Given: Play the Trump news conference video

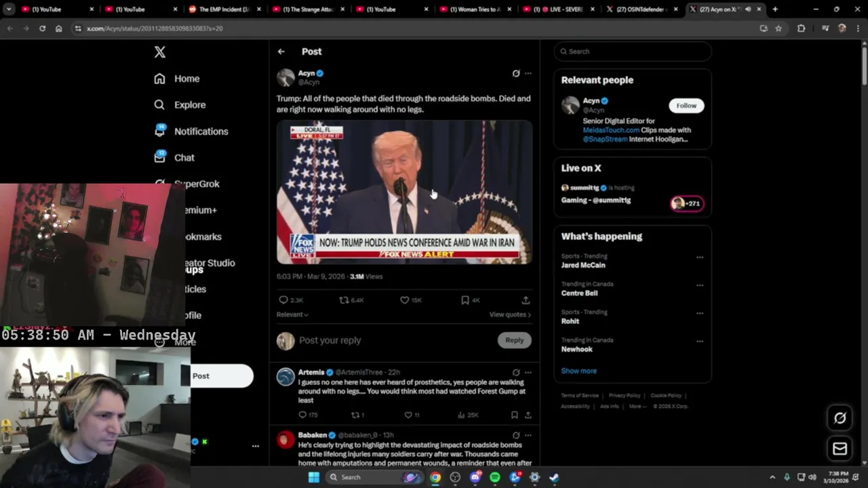Looking at the screenshot, I should (404, 192).
